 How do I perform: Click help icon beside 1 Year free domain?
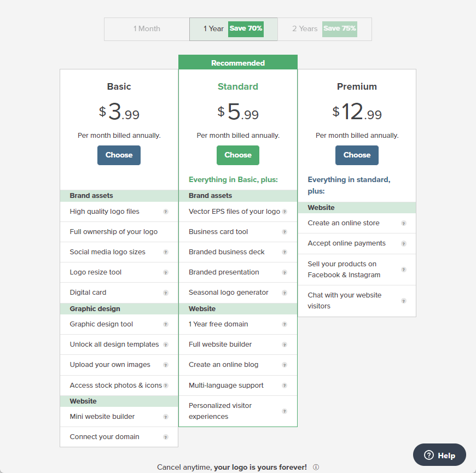point(285,324)
